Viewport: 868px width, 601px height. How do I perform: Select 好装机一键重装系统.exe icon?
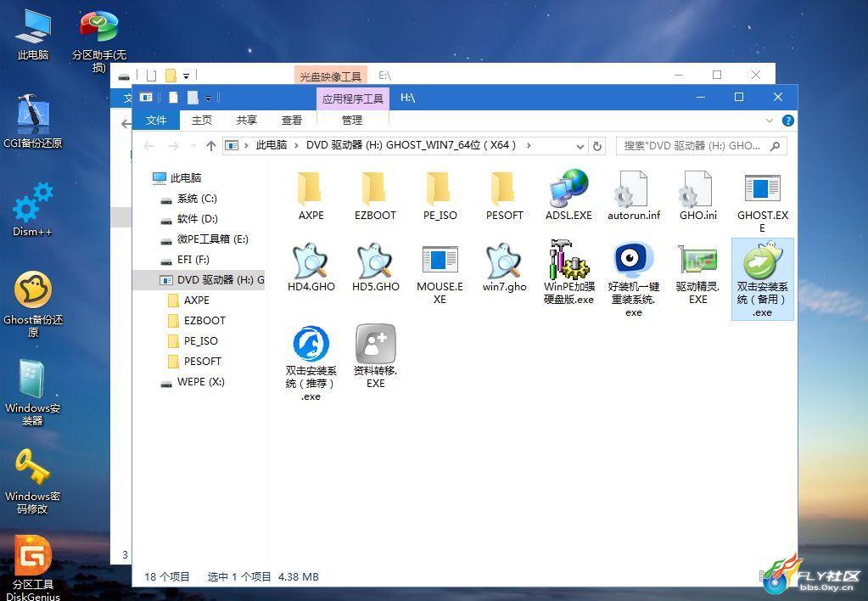(x=633, y=280)
